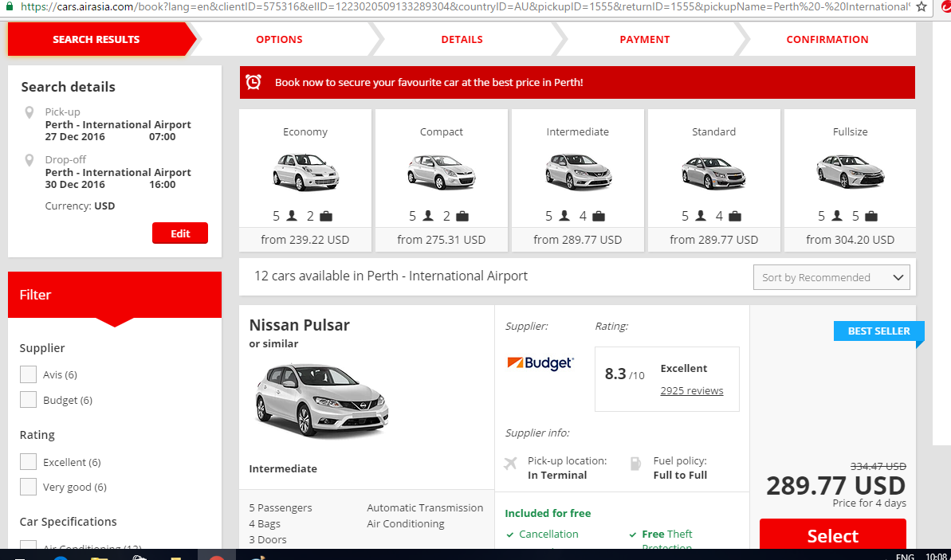Click the Drop-off location pin icon
The image size is (951, 560).
click(29, 161)
